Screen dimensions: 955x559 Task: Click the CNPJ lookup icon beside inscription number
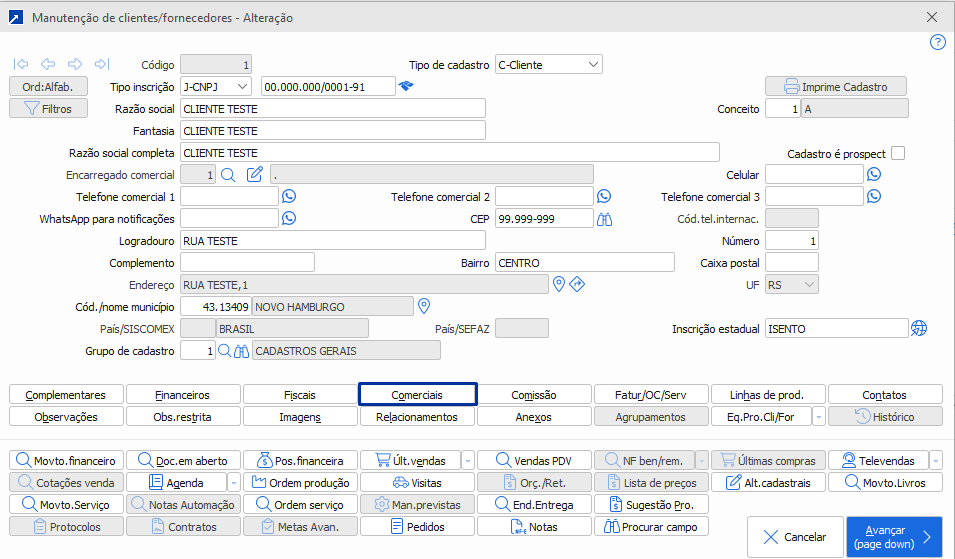coord(405,87)
